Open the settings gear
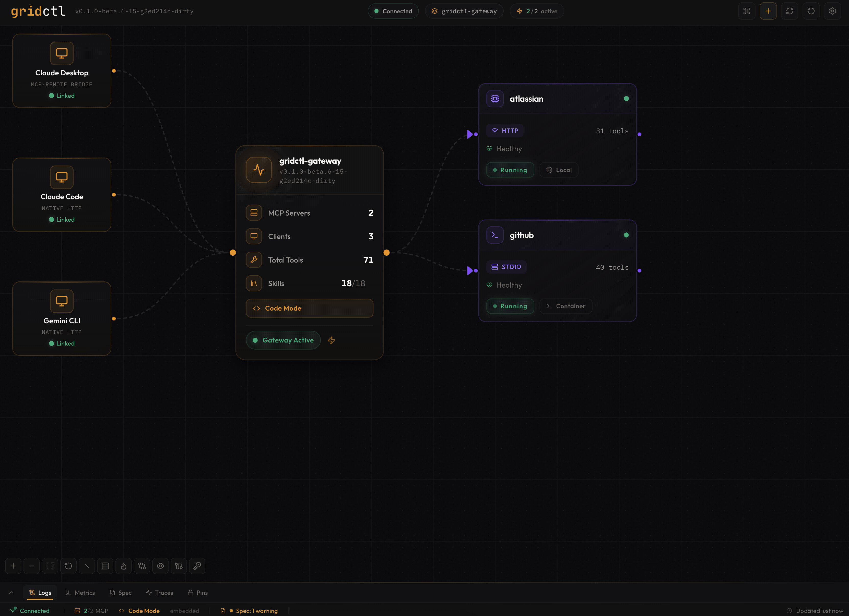The image size is (849, 616). (832, 11)
